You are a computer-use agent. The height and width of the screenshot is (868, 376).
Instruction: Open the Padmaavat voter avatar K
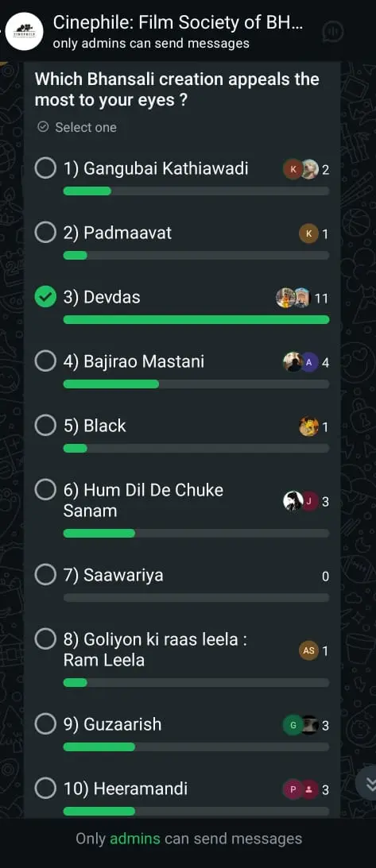[309, 233]
